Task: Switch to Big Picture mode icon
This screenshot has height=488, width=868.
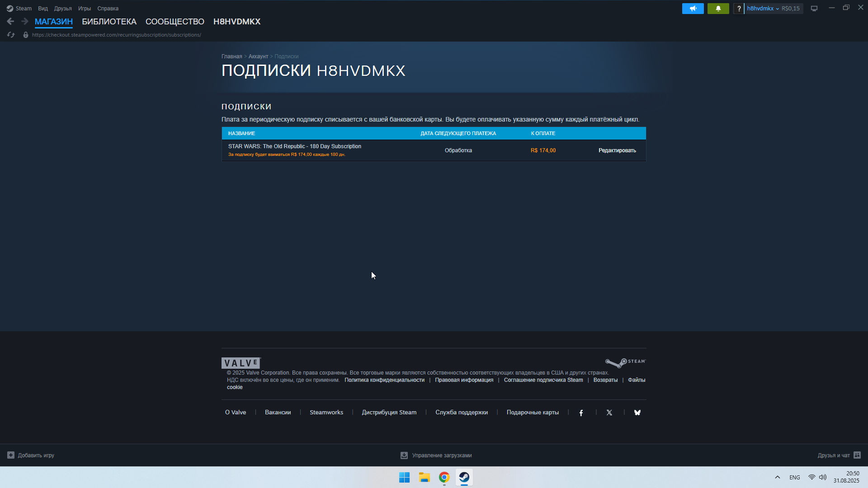Action: coord(814,9)
